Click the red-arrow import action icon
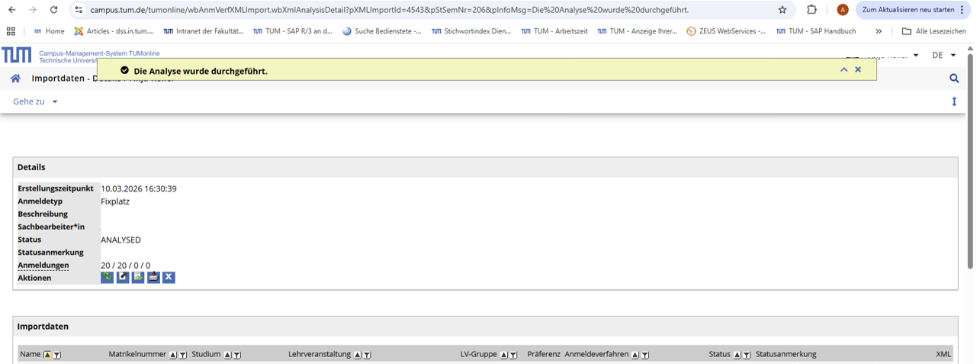980x364 pixels. click(153, 277)
